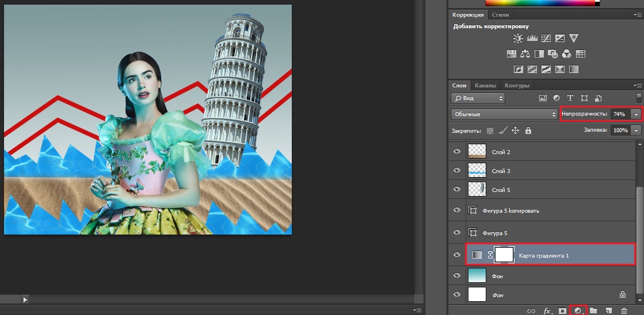
Task: Add a Vibrance adjustment
Action: [x=574, y=38]
